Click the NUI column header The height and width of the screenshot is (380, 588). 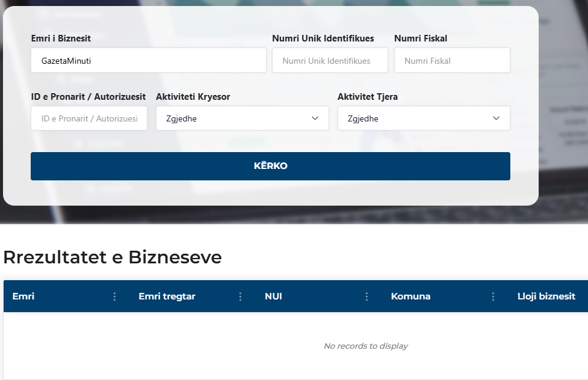[273, 296]
